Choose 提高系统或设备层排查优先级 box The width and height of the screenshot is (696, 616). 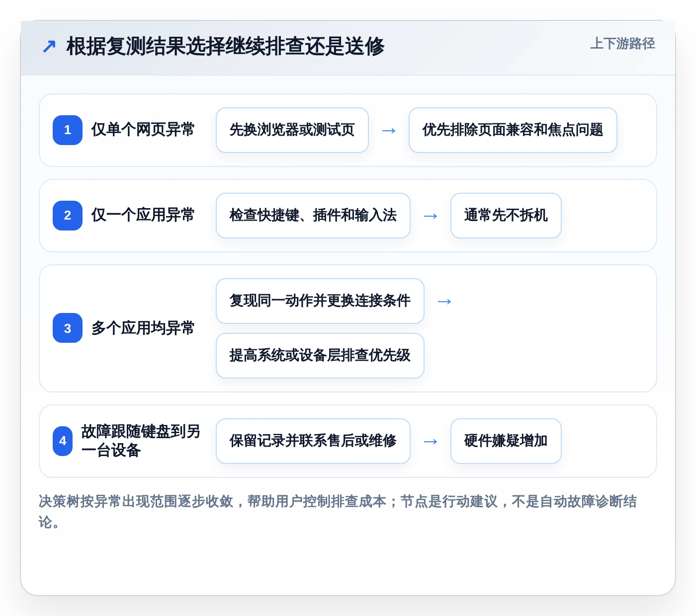click(x=320, y=356)
